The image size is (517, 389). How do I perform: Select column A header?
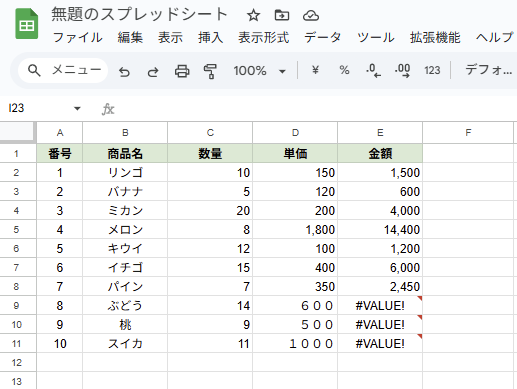coord(60,133)
